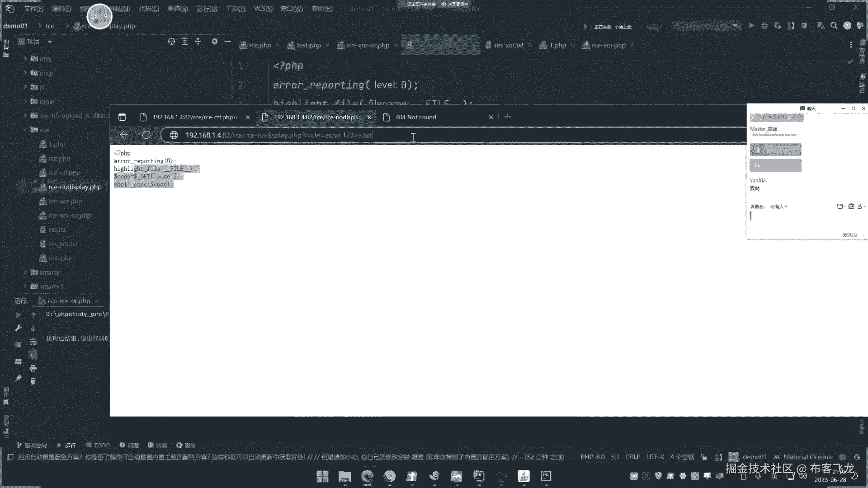Toggle soft-wrap in run console
The height and width of the screenshot is (488, 868).
coord(33,342)
